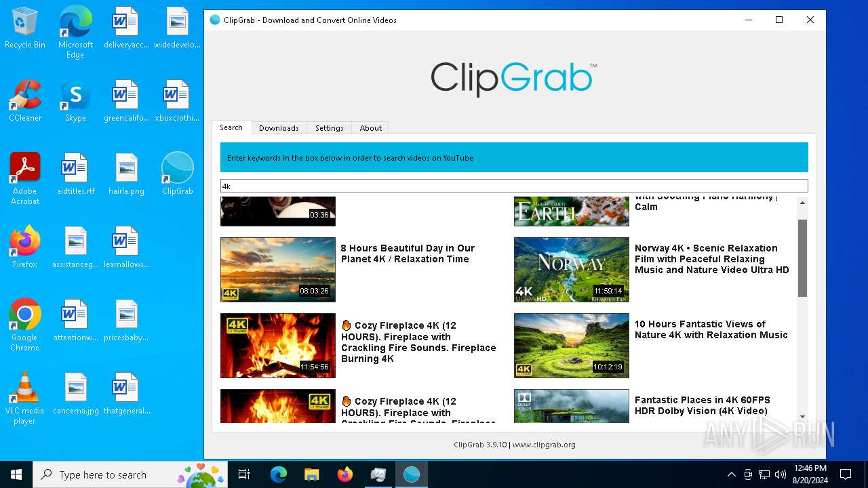Select the attentionw Word document

[x=75, y=321]
